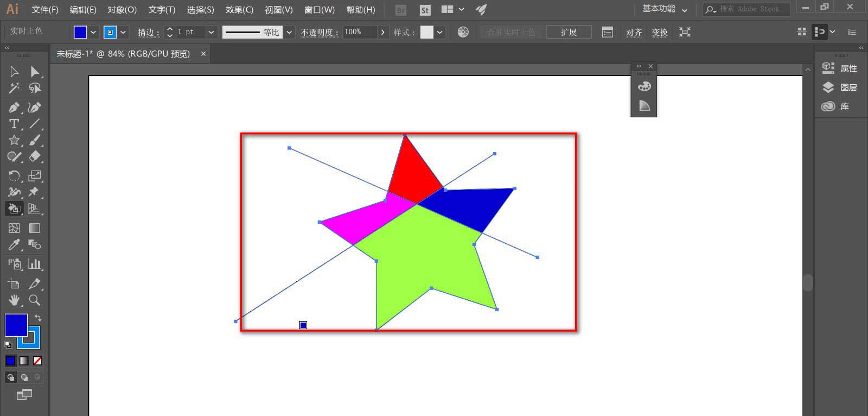This screenshot has width=868, height=416.
Task: Open the 效果(C) menu
Action: point(239,10)
